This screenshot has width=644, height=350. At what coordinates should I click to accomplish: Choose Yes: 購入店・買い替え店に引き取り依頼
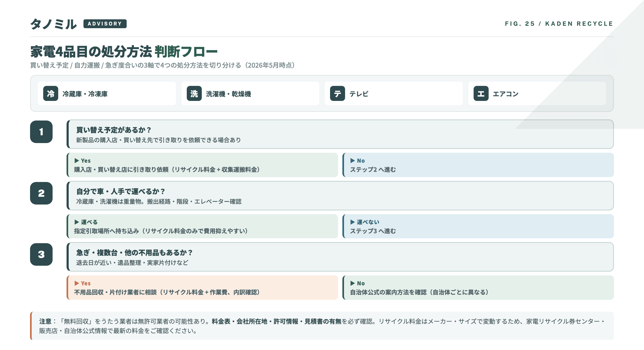(202, 165)
